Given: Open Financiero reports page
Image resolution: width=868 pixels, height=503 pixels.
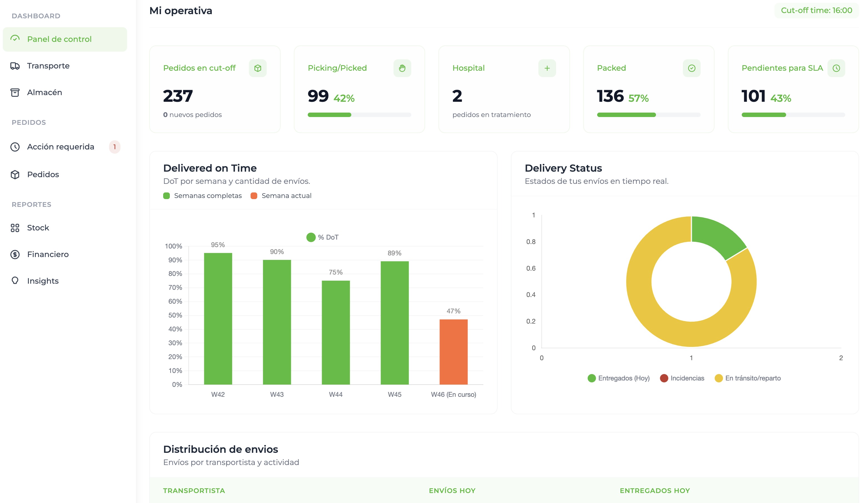Looking at the screenshot, I should [47, 254].
